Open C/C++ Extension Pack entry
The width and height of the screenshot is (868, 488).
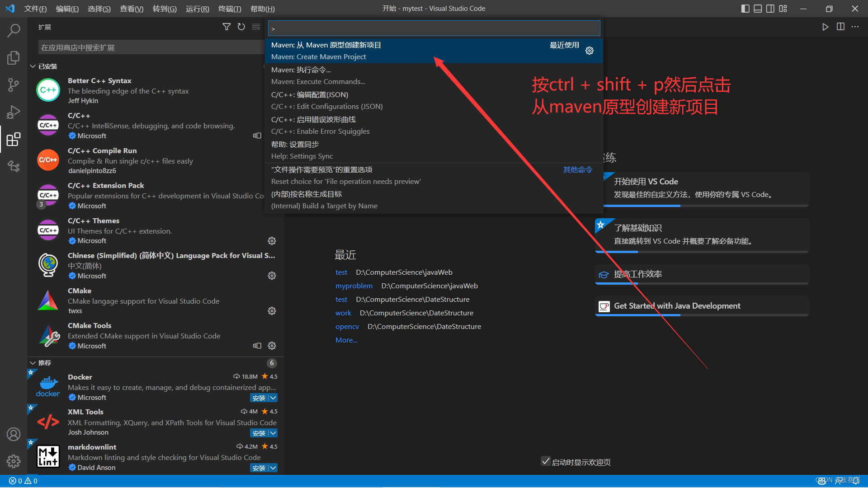(156, 195)
